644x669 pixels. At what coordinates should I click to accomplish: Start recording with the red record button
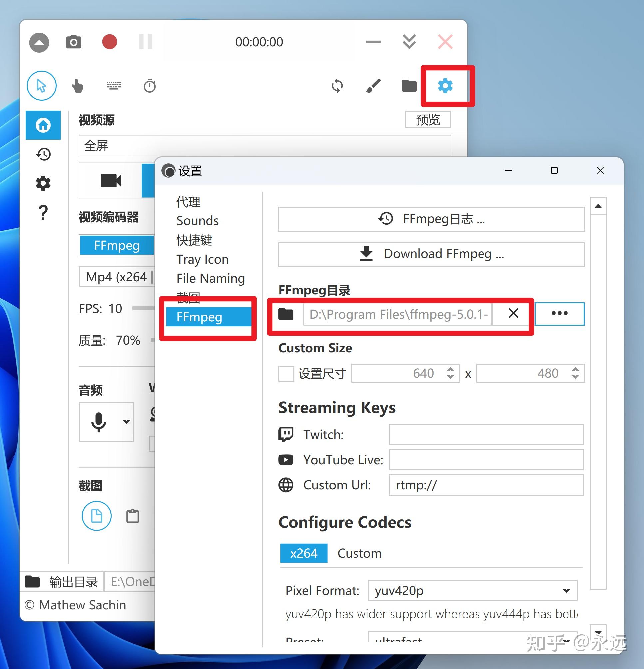(110, 42)
